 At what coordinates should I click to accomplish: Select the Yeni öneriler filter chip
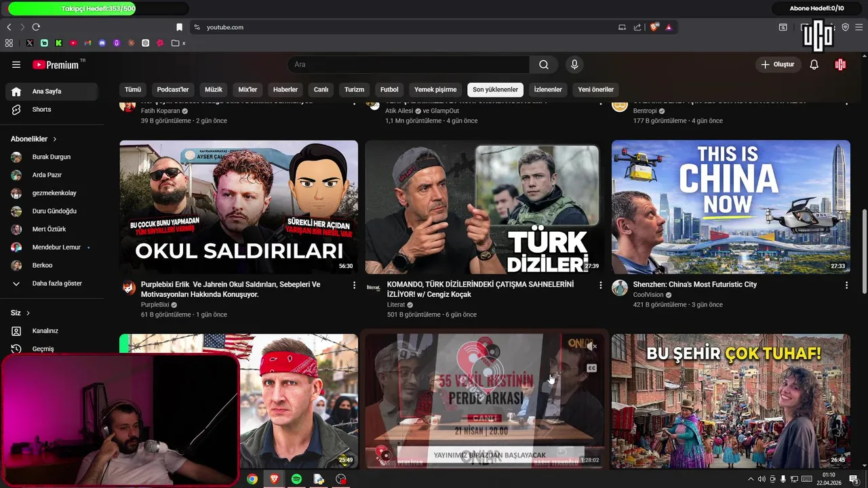[x=595, y=89]
